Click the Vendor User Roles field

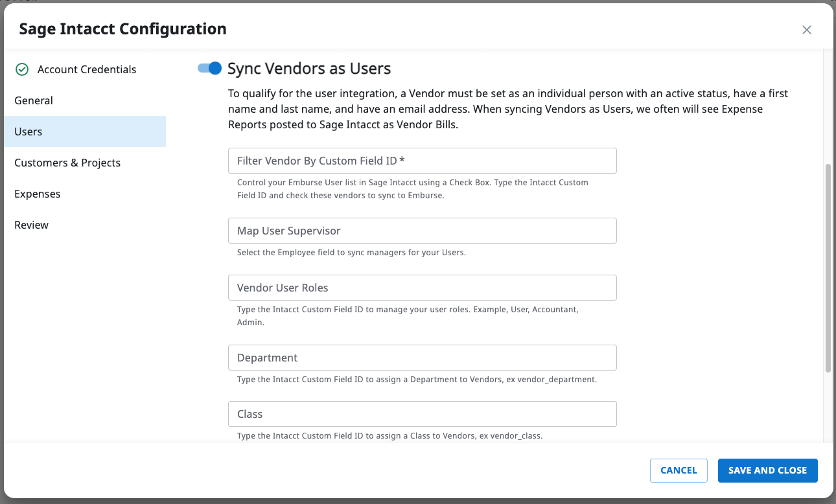(422, 288)
